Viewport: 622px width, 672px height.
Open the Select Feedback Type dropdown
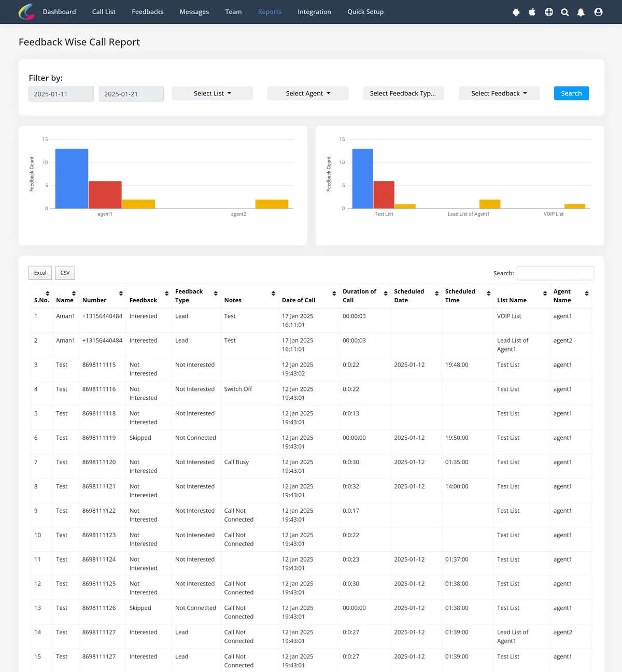(403, 93)
